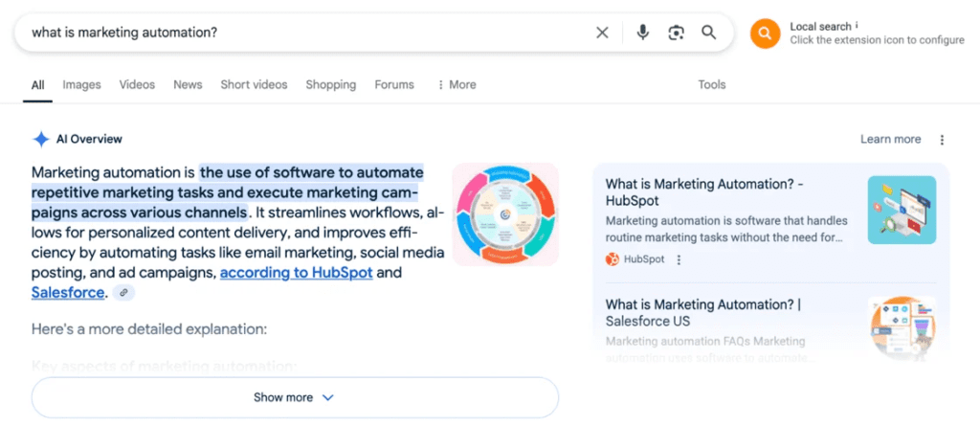The width and height of the screenshot is (980, 426).
Task: Start voice search with microphone icon
Action: 642,33
